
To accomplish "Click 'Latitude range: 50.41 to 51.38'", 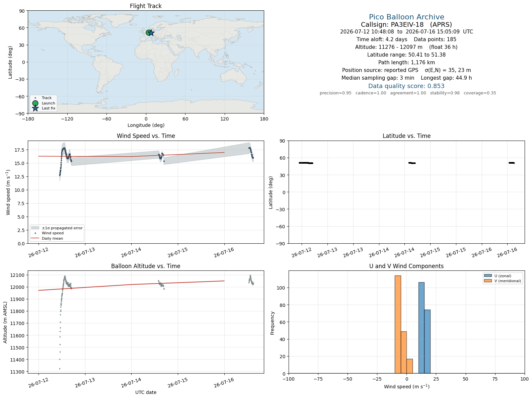I will (x=406, y=55).
